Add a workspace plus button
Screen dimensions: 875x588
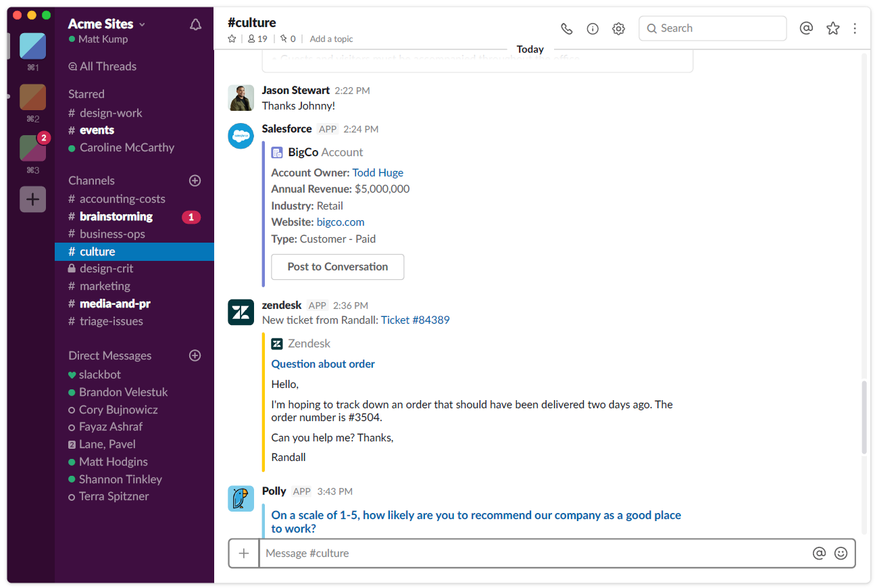[x=32, y=199]
